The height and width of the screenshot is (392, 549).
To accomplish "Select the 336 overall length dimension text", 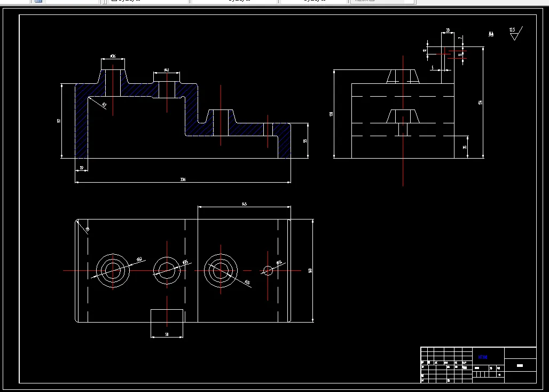I will (x=183, y=179).
